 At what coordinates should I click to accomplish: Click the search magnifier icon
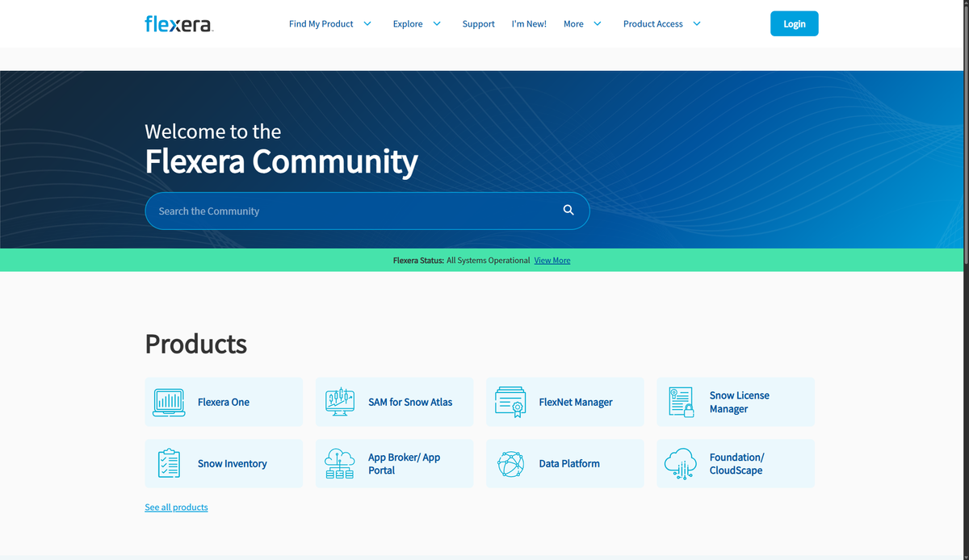568,210
